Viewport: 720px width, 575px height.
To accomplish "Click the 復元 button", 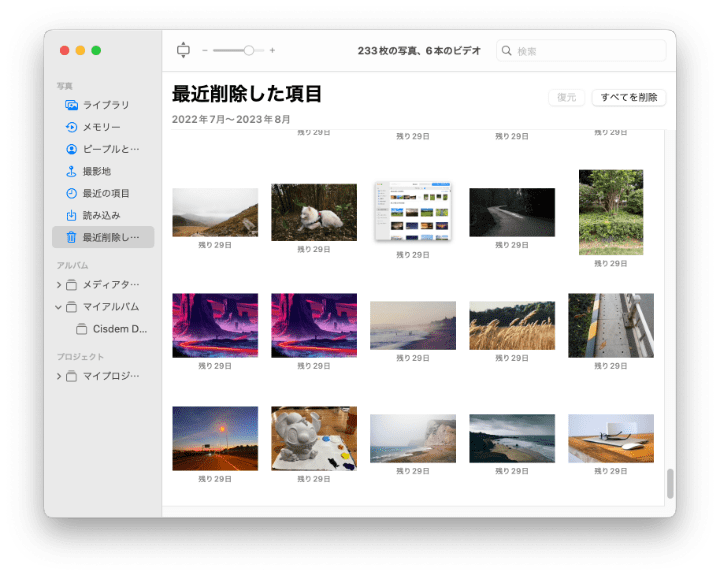I will [x=566, y=97].
